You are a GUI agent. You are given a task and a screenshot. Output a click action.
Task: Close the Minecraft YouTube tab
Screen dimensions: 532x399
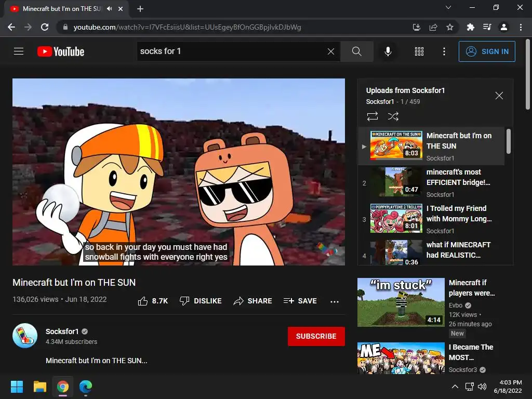tap(121, 9)
